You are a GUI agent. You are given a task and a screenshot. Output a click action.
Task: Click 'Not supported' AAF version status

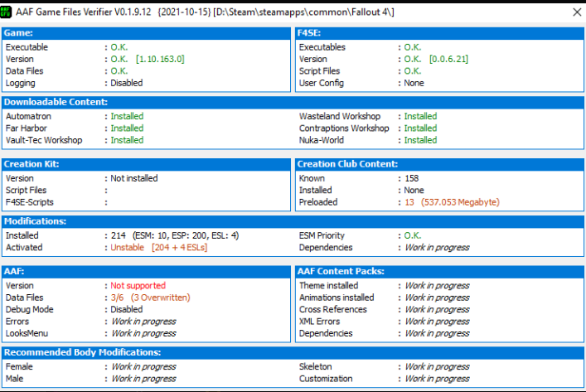click(138, 285)
